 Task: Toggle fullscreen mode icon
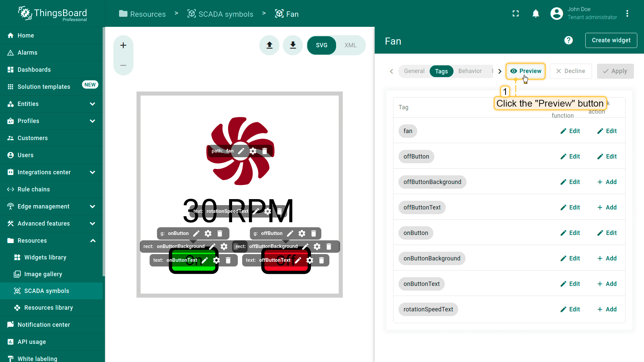tap(516, 14)
